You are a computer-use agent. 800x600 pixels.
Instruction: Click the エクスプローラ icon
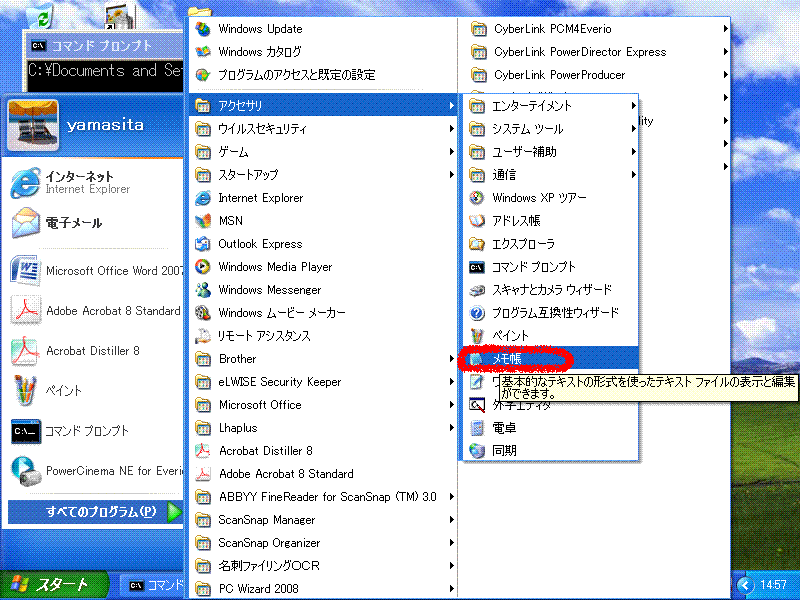point(477,244)
